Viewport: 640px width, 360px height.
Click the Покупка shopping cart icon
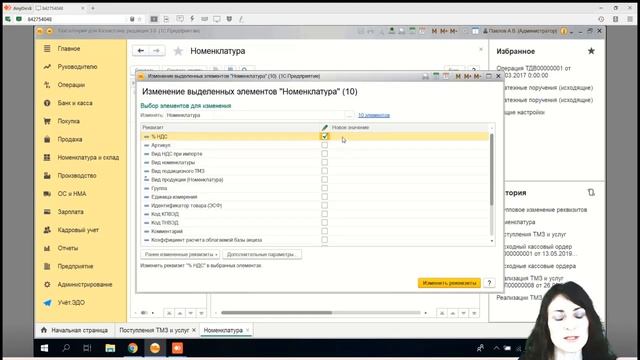click(47, 121)
